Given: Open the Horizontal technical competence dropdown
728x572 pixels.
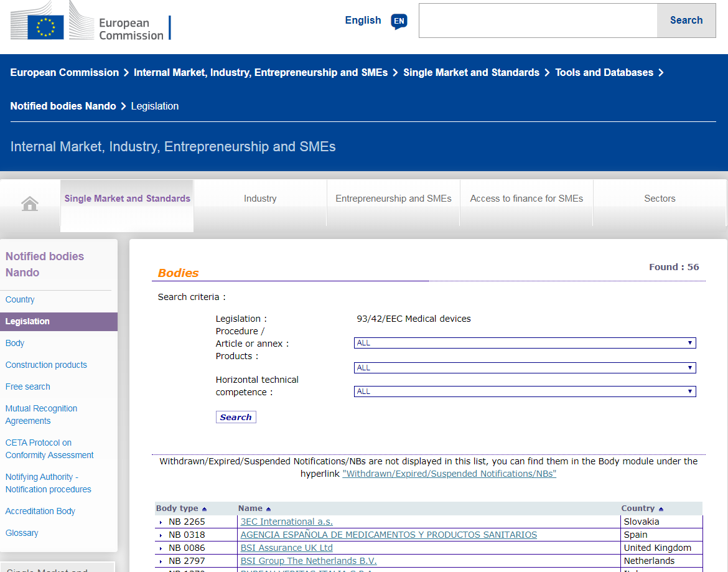Looking at the screenshot, I should [525, 391].
